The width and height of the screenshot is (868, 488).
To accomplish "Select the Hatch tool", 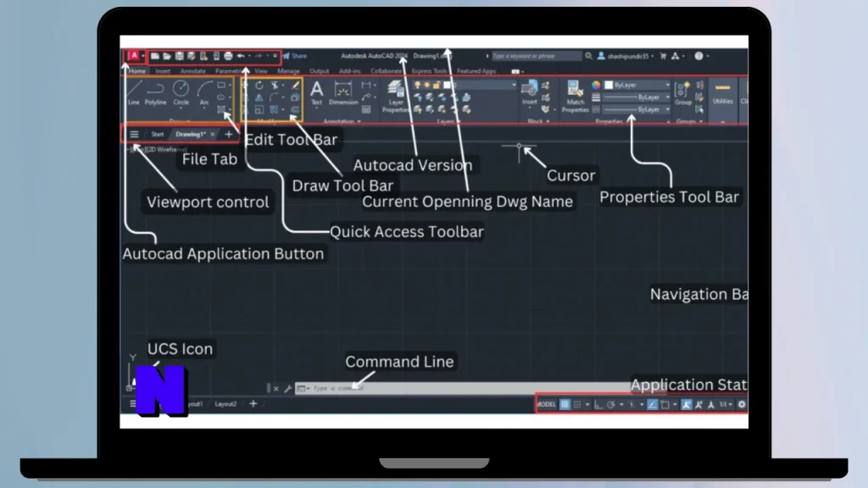I will (x=221, y=109).
